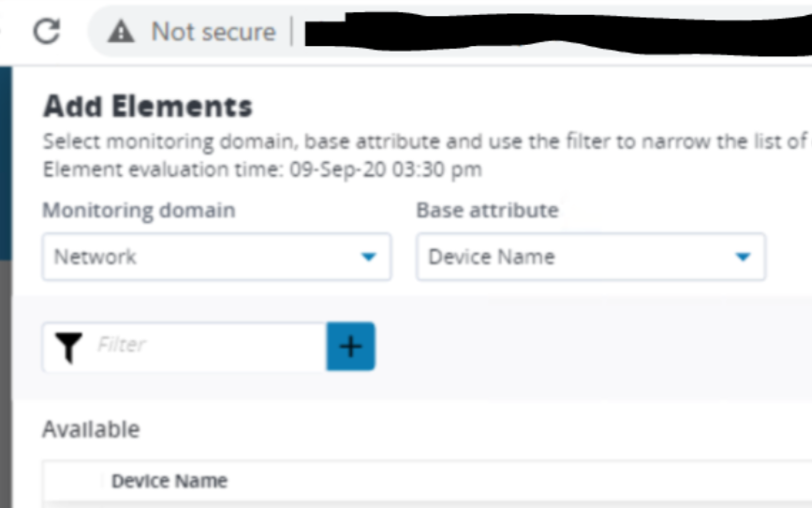Select the Device Name base attribute combo box
The width and height of the screenshot is (812, 508).
591,257
